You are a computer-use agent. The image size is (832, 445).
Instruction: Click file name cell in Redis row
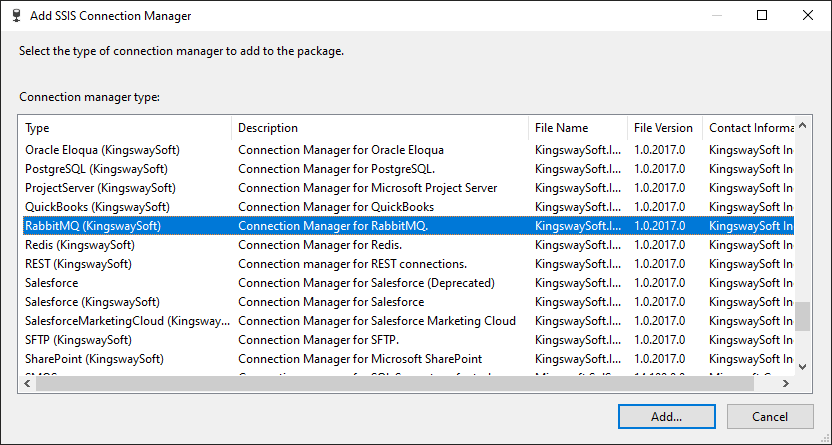[578, 245]
